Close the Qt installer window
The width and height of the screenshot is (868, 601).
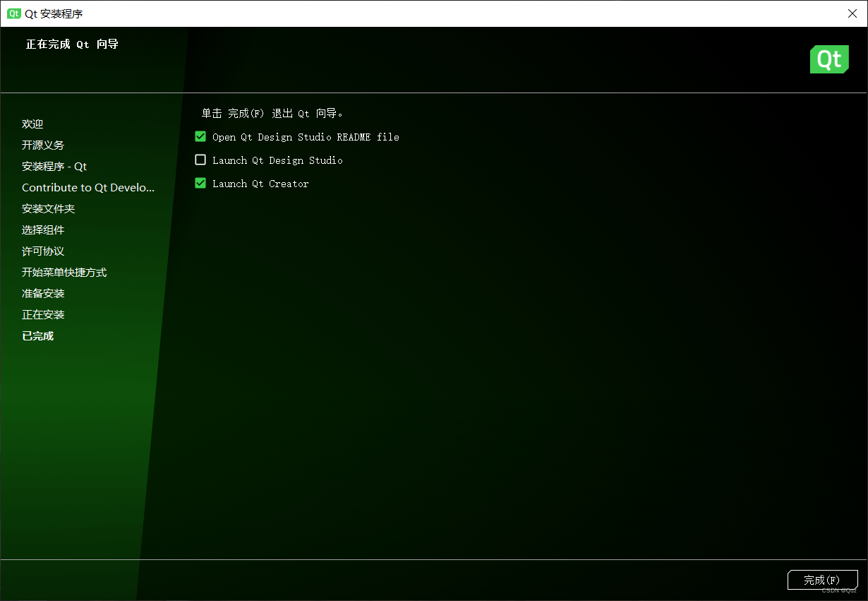852,13
